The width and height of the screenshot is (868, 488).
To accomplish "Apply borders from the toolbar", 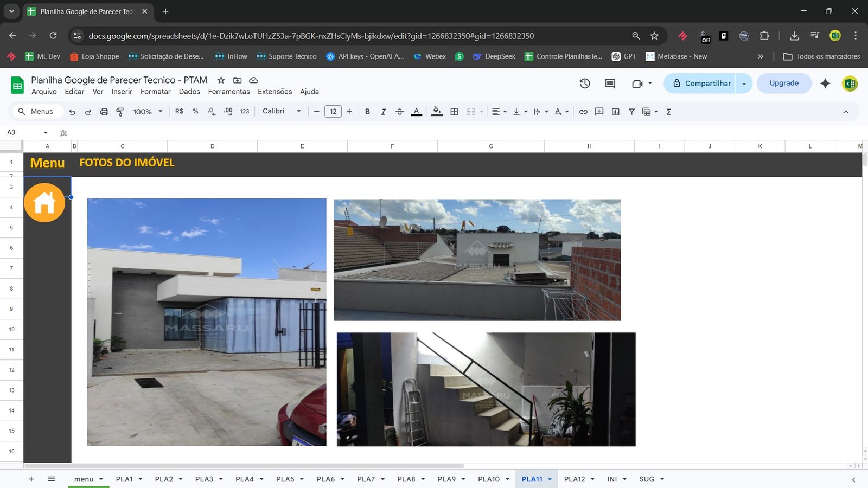I will coord(454,112).
